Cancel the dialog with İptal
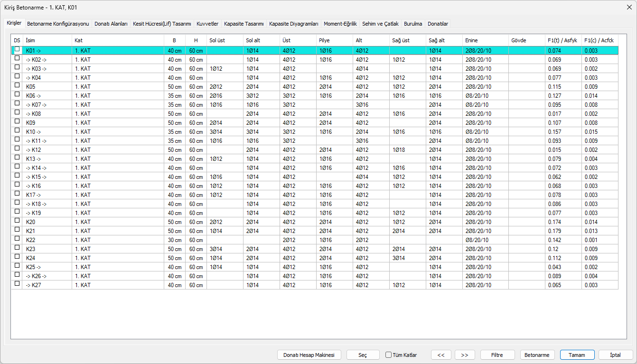Screen dimensions: 637x364 616,355
